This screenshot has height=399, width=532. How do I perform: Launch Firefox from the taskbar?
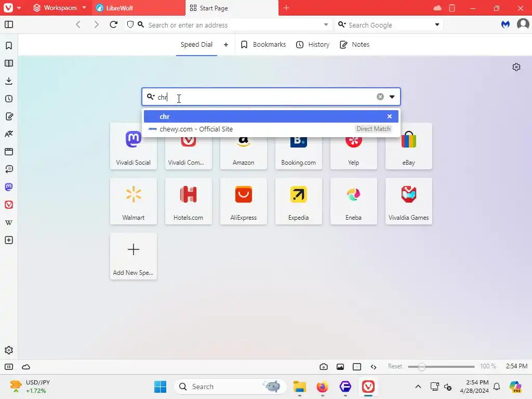pos(322,387)
